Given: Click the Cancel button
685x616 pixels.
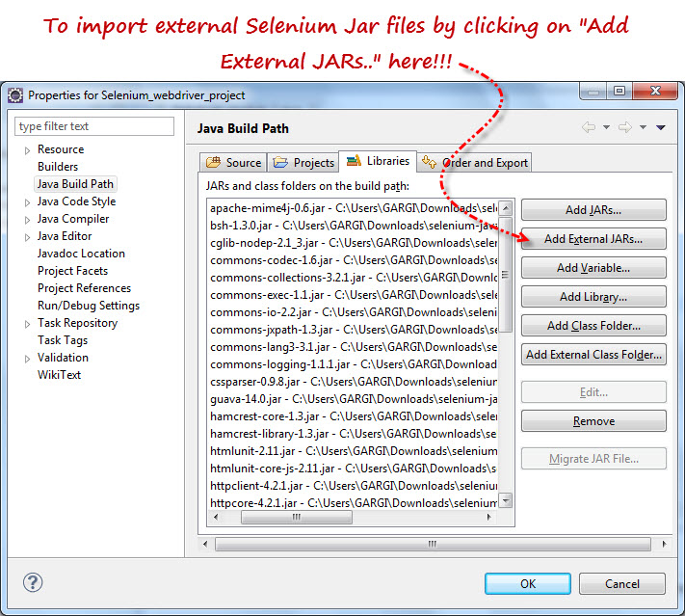Looking at the screenshot, I should 622,583.
